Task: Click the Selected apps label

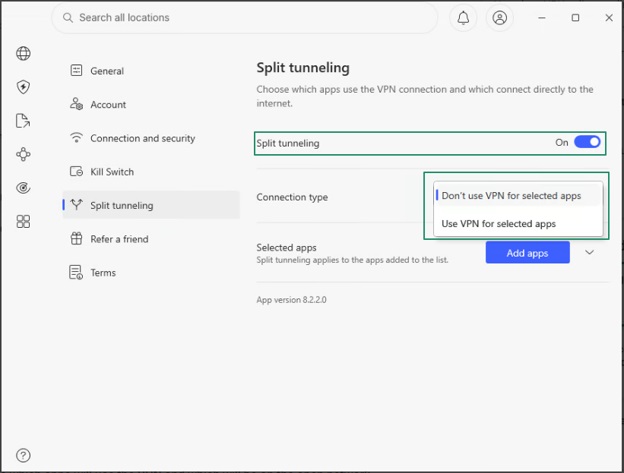Action: pyautogui.click(x=287, y=247)
